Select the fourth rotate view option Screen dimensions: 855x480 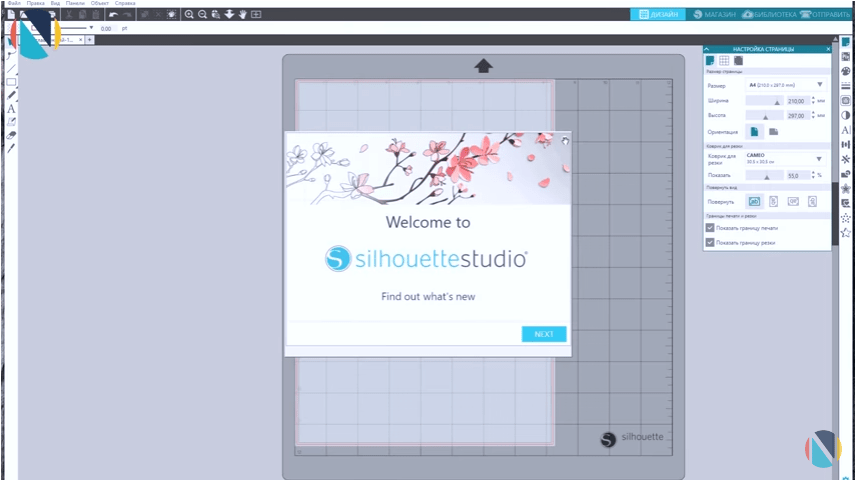(812, 202)
